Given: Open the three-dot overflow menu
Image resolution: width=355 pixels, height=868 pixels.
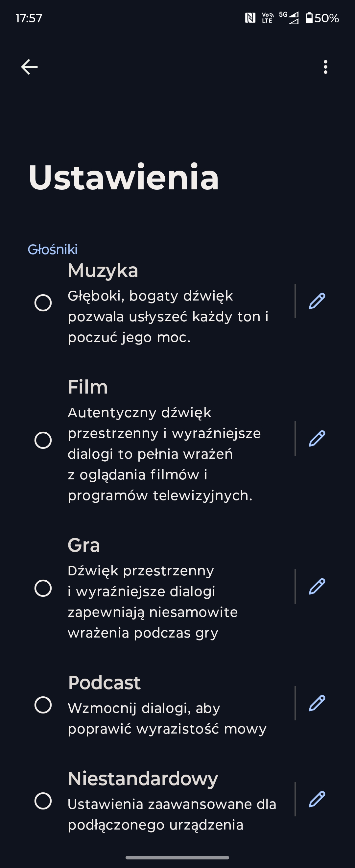Looking at the screenshot, I should (325, 67).
